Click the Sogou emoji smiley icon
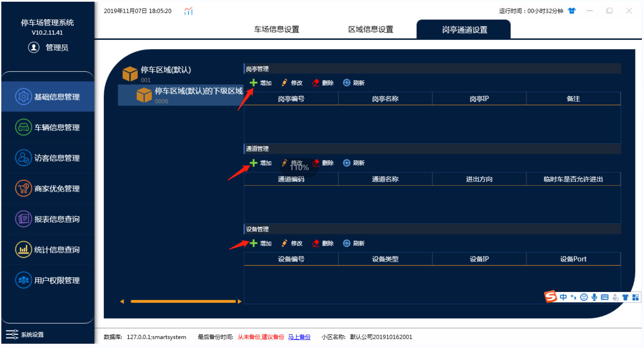 tap(584, 297)
